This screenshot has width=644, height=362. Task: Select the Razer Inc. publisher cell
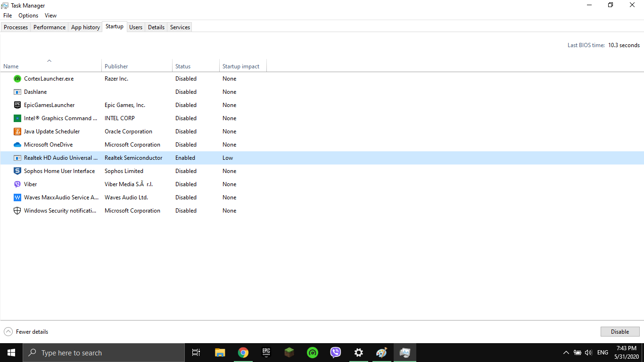(x=116, y=79)
